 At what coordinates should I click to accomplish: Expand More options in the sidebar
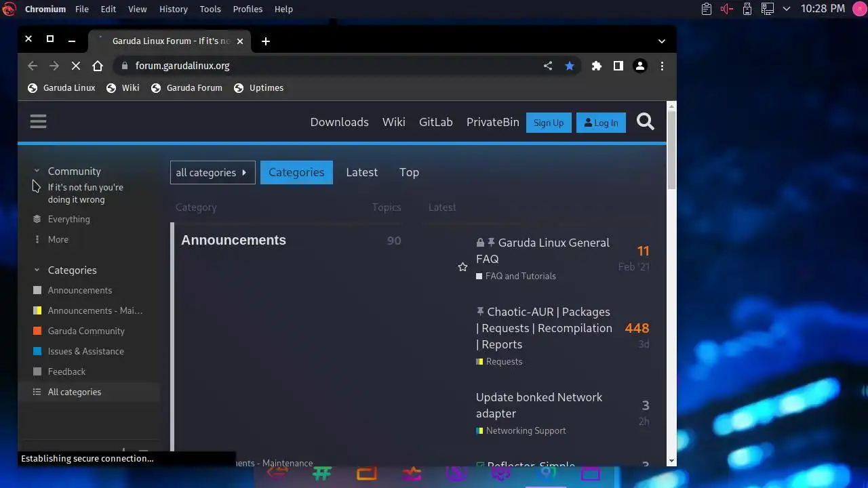58,239
